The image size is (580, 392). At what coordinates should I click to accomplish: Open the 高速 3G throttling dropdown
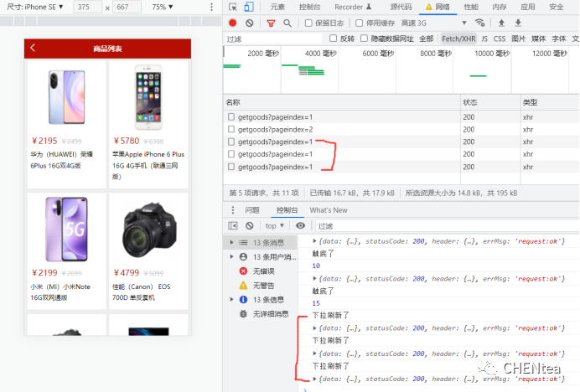[x=433, y=23]
